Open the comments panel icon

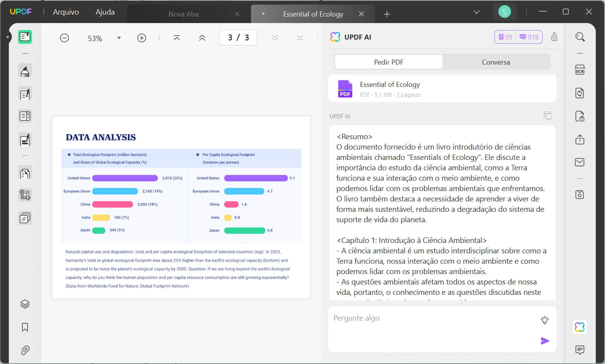pyautogui.click(x=580, y=350)
